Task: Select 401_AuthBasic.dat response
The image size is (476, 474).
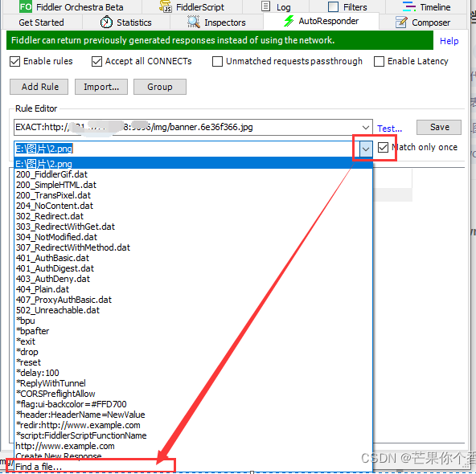Action: click(193, 258)
